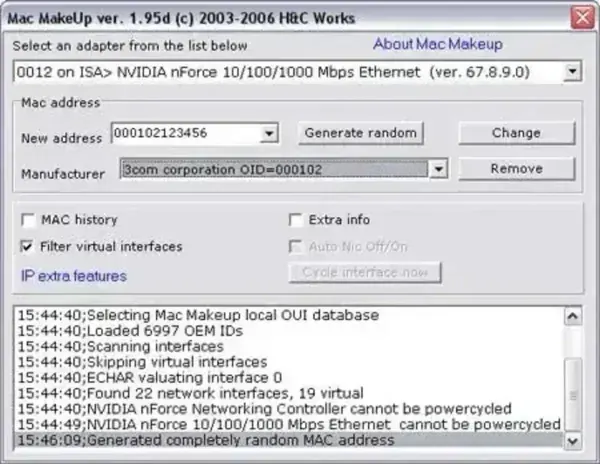Select log line '10/100/1000 Mbps Ethernet cannot be powercycled'
This screenshot has width=600, height=464.
(x=289, y=425)
